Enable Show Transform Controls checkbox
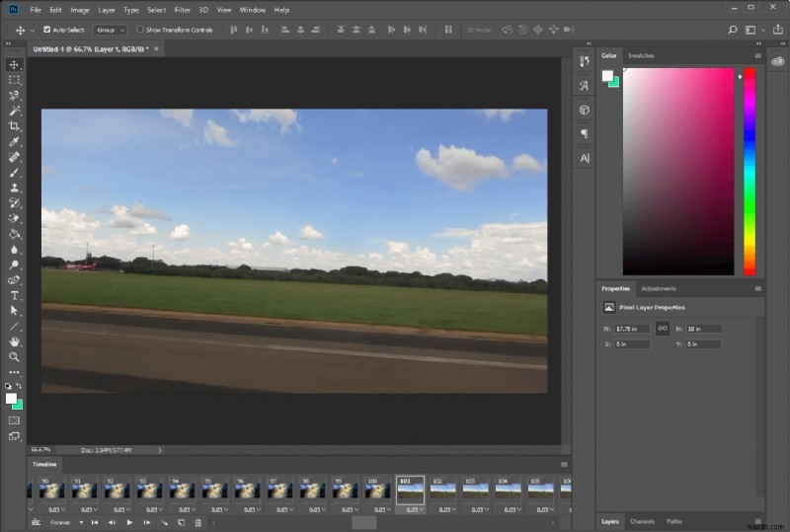This screenshot has height=532, width=790. (x=140, y=30)
